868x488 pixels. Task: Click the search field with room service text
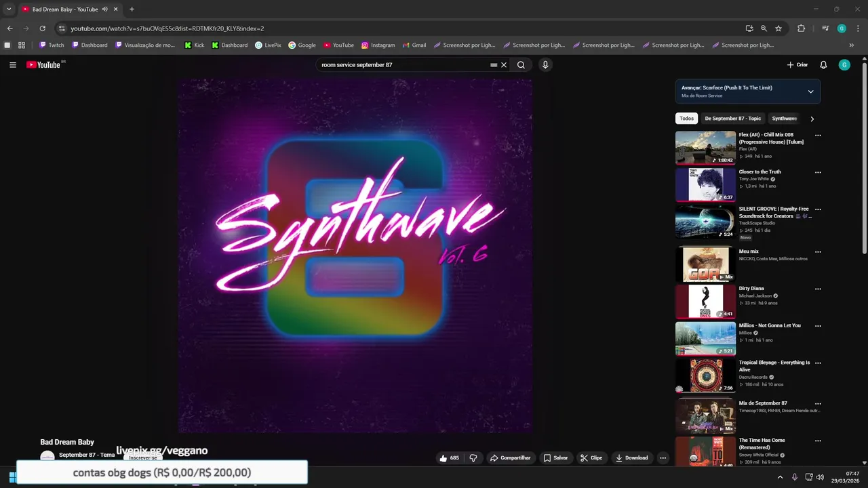[x=403, y=65]
